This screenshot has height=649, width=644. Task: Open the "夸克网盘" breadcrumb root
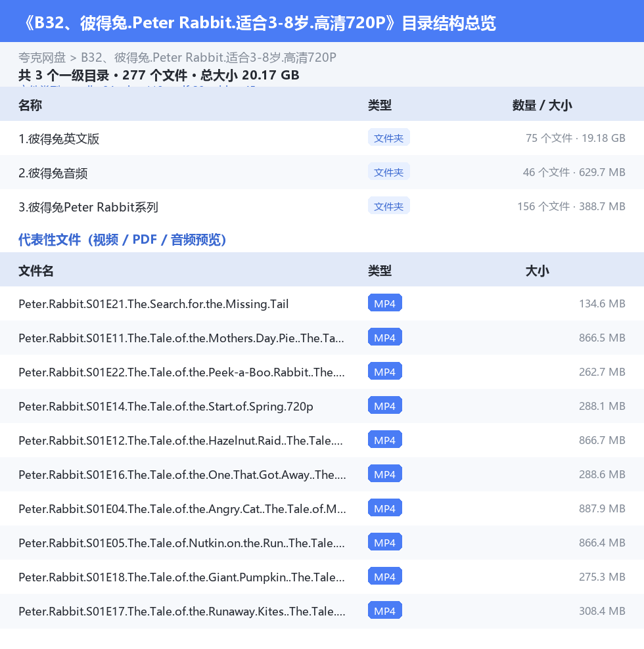(42, 58)
